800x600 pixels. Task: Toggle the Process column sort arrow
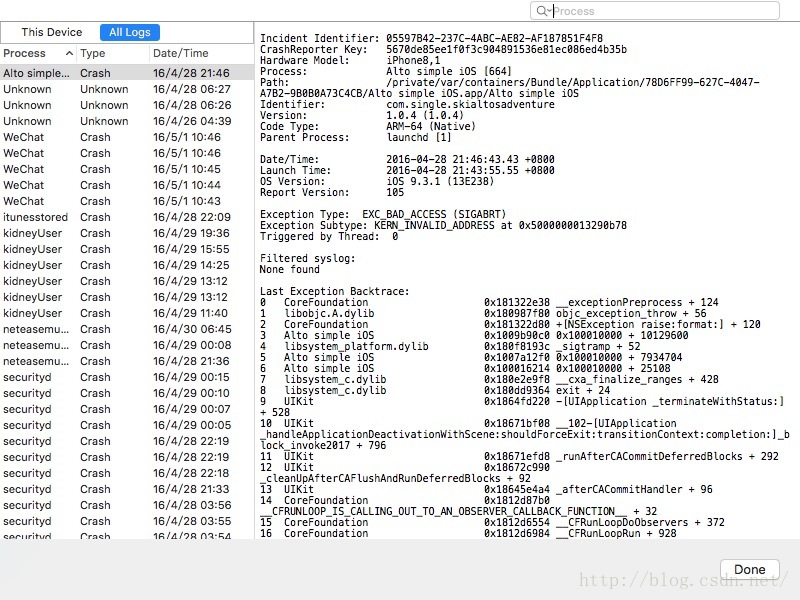[69, 53]
